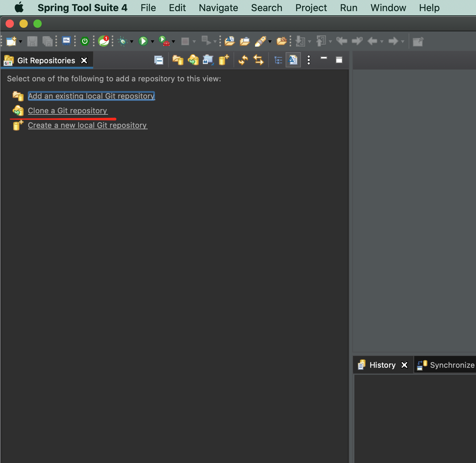476x463 pixels.
Task: Expand the Search flashlight dropdown arrow
Action: (270, 42)
